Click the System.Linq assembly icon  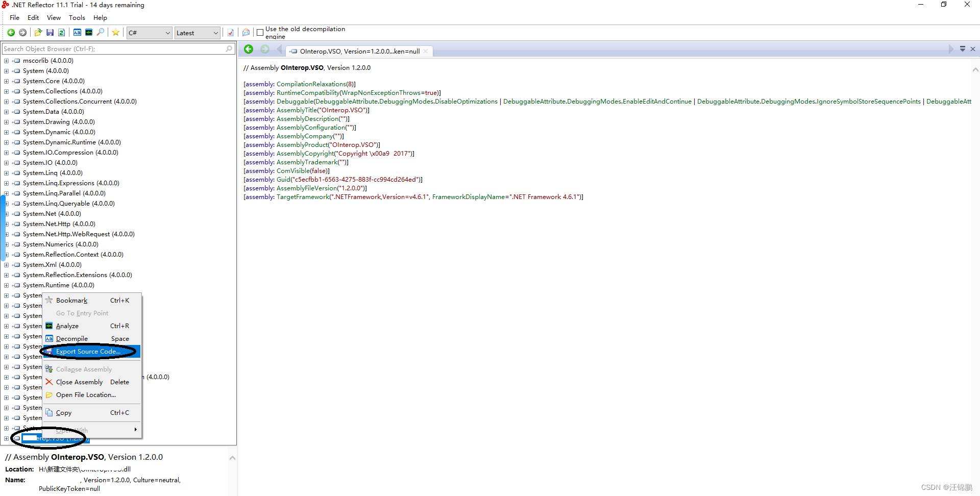tap(16, 173)
